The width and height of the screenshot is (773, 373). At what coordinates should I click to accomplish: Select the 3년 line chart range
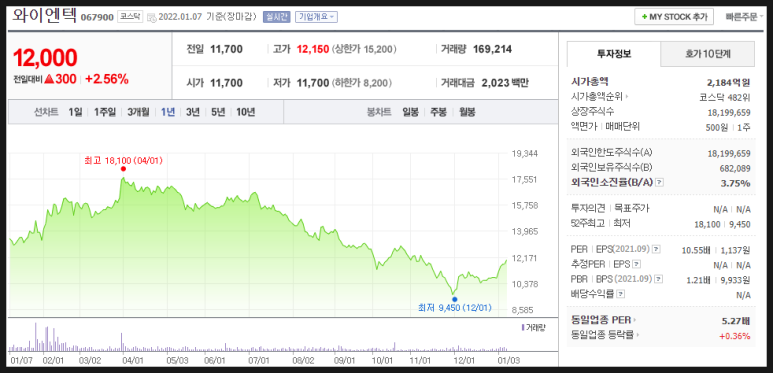point(193,112)
